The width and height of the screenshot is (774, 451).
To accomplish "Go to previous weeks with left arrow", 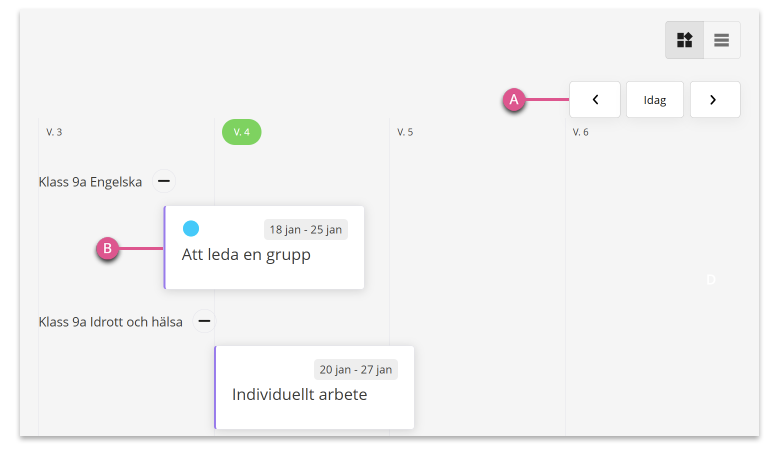I will [595, 100].
